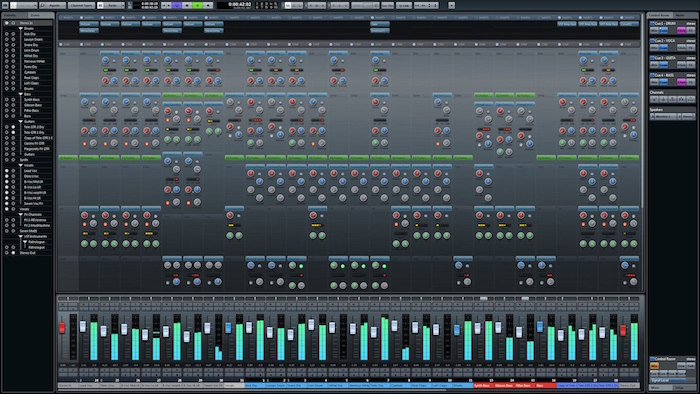Image resolution: width=700 pixels, height=394 pixels.
Task: Select red Synth Bass channel name label
Action: pos(483,385)
